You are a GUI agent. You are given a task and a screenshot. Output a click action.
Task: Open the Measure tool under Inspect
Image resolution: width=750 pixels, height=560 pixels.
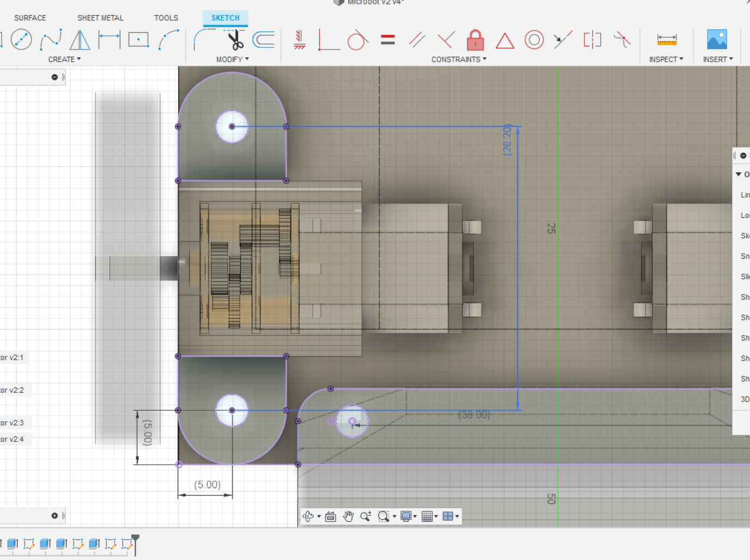(667, 40)
